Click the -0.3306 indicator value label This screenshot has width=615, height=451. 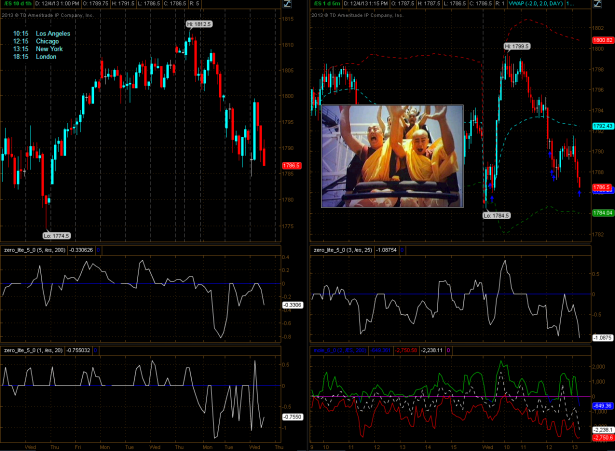[x=293, y=303]
